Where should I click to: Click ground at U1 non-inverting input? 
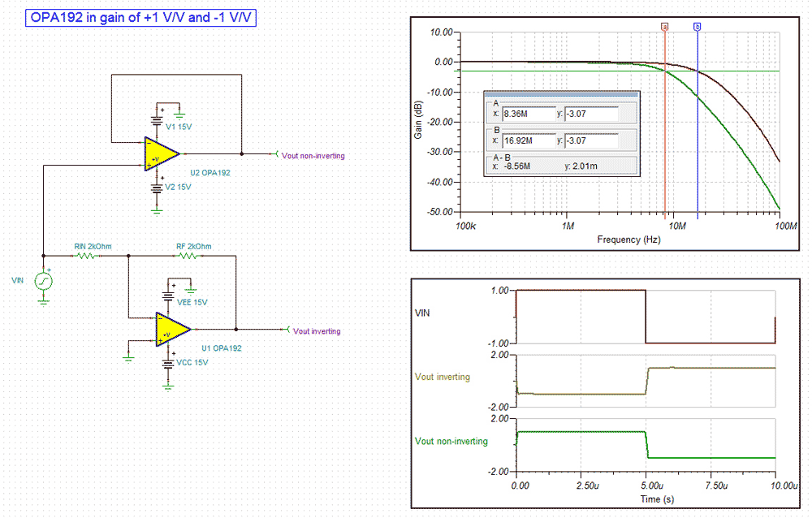pyautogui.click(x=129, y=357)
